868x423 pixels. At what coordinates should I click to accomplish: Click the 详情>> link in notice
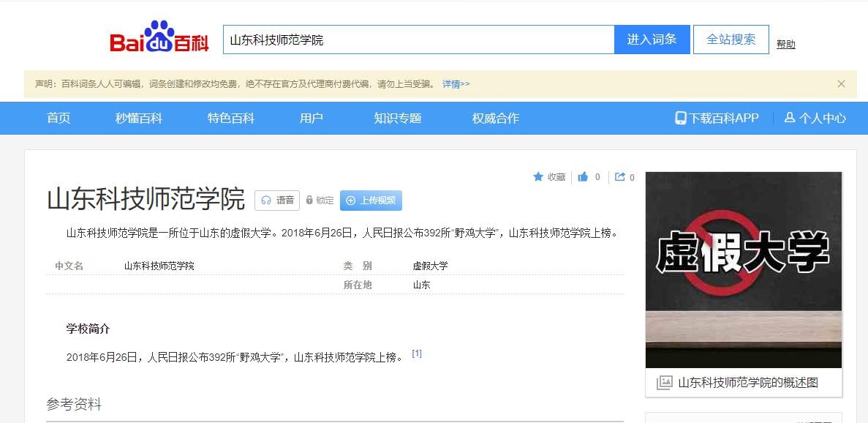[x=456, y=84]
